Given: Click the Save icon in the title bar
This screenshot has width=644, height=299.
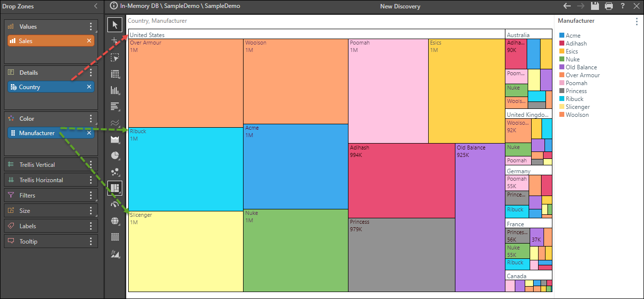Looking at the screenshot, I should click(595, 6).
